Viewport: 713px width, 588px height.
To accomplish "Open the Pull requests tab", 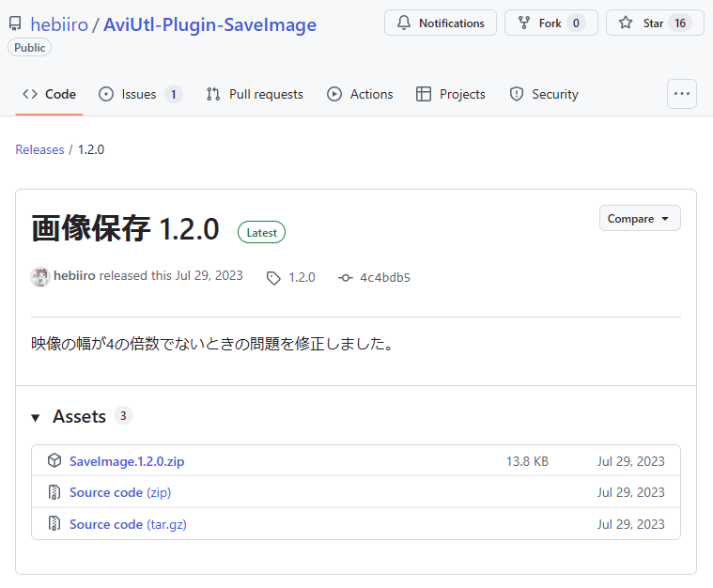I will (255, 94).
